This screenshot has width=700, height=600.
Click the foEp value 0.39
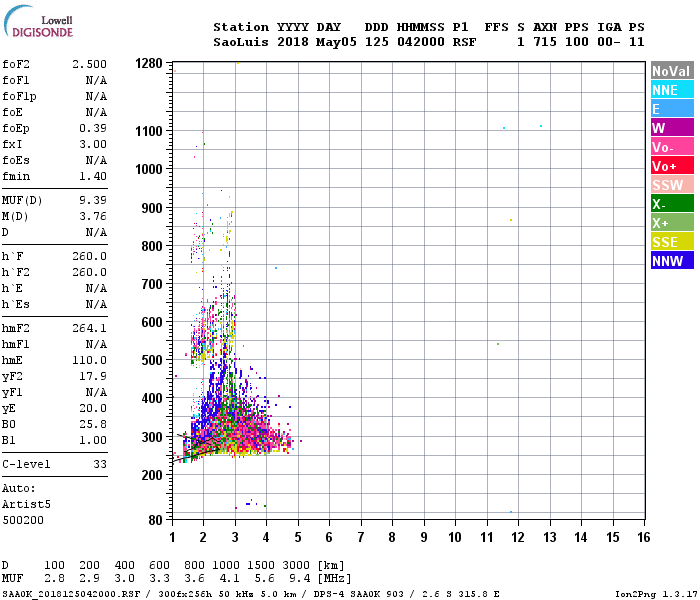pos(93,129)
